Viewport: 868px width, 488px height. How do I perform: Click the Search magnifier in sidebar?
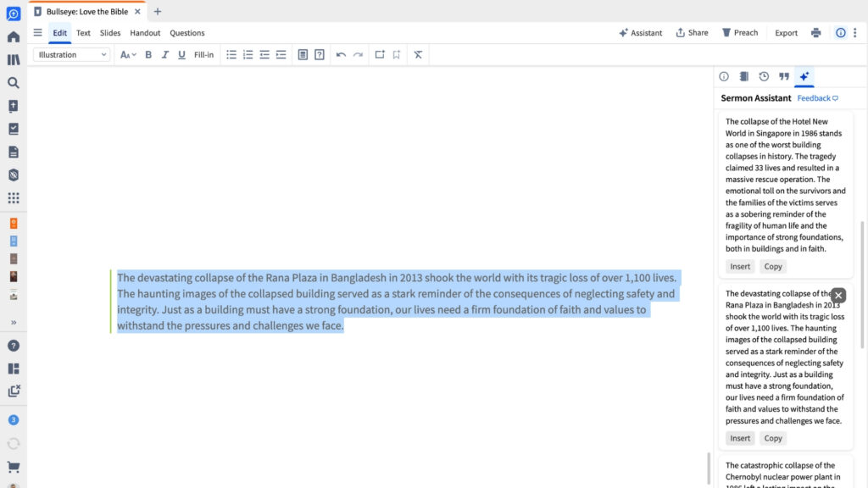[14, 83]
